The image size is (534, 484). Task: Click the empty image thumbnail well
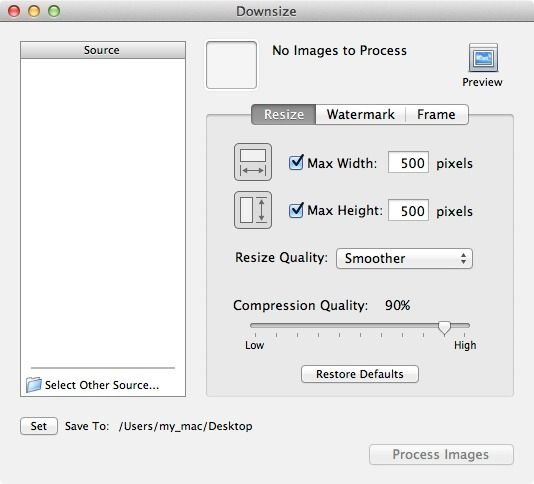[x=232, y=65]
